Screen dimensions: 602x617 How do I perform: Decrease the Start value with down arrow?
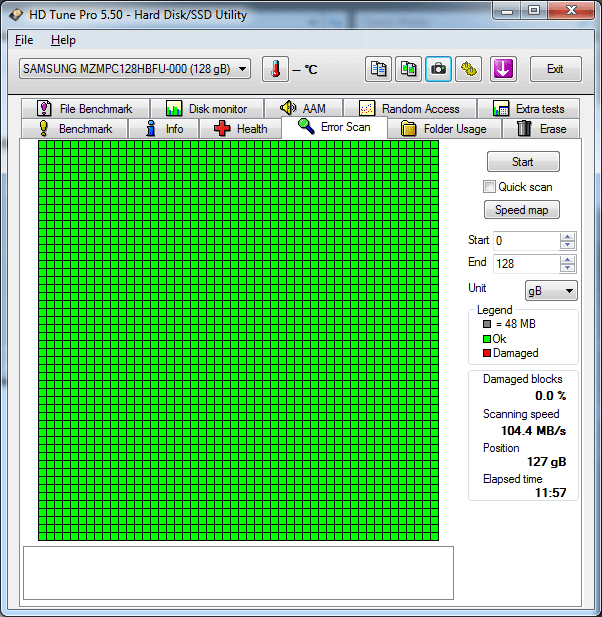567,245
